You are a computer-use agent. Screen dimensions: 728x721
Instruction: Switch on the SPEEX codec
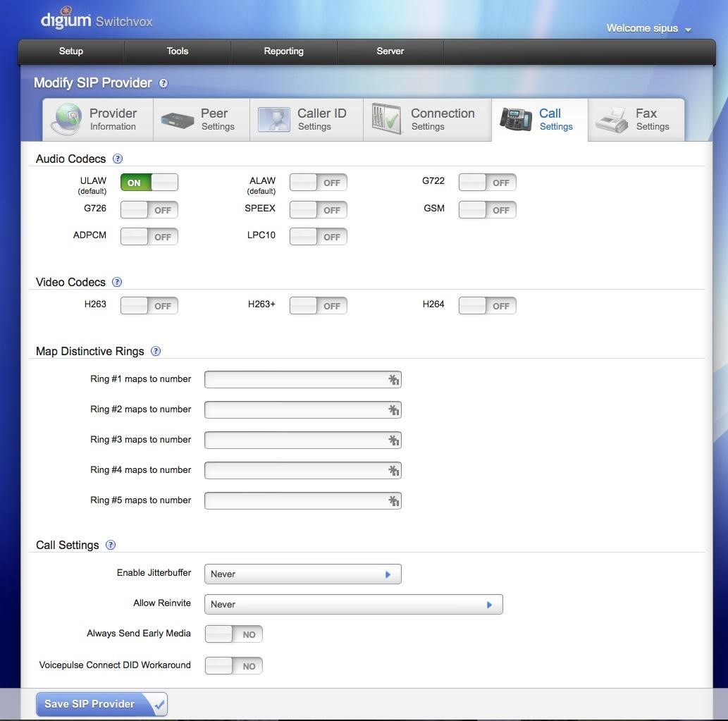[318, 210]
